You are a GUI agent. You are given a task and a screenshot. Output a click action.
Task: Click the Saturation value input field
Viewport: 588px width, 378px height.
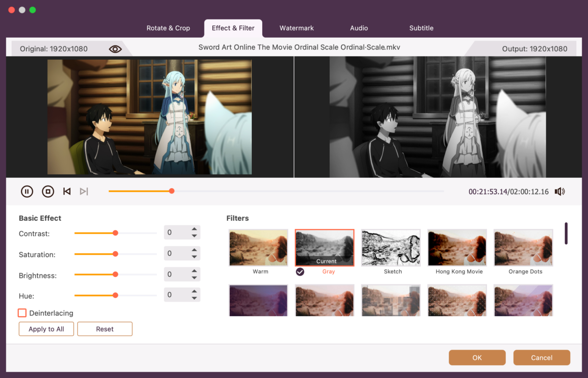[x=176, y=254]
